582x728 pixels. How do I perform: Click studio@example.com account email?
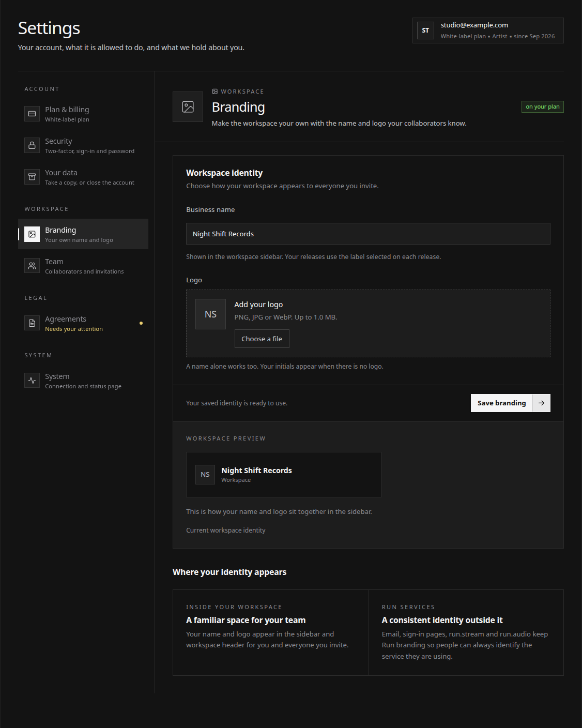coord(474,25)
